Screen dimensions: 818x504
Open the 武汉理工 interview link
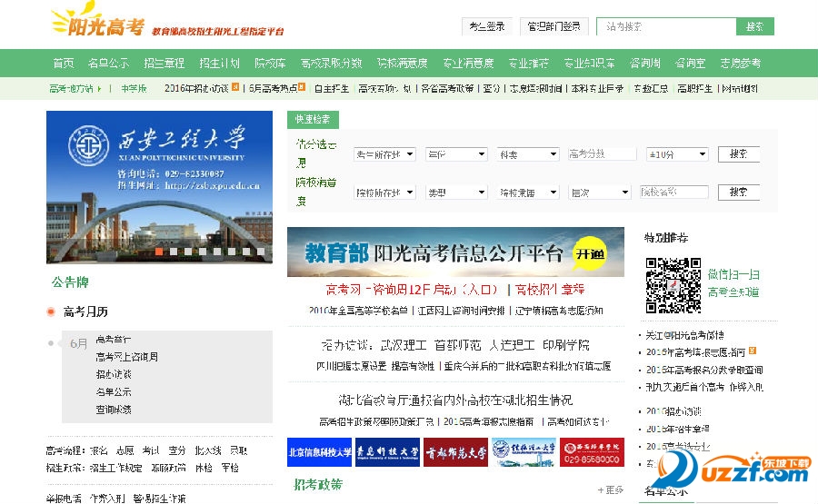[404, 345]
